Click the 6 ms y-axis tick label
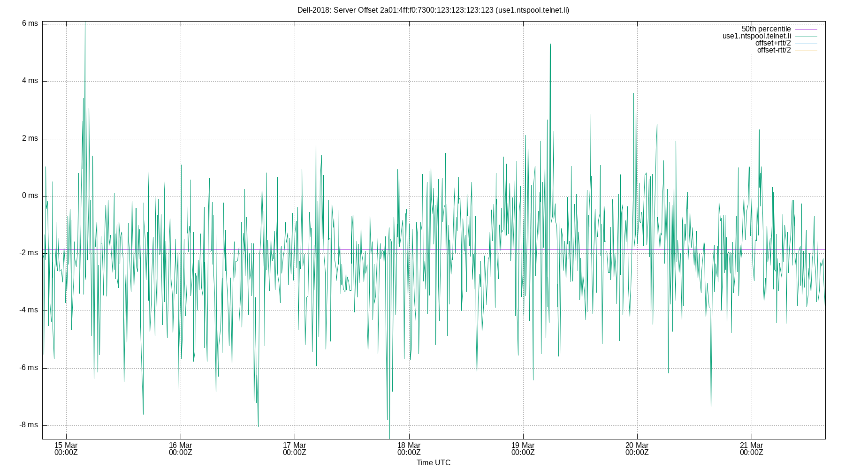This screenshot has width=868, height=469. pos(30,23)
